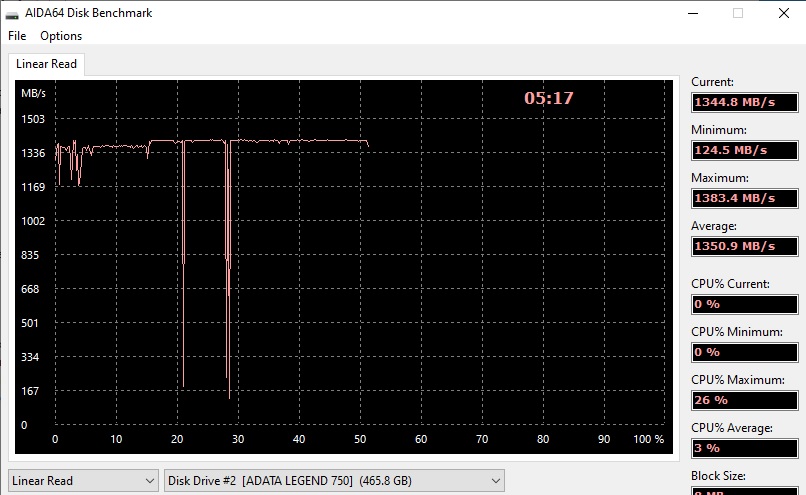Click the elapsed time 05:17 in graph
This screenshot has width=806, height=495.
coord(548,98)
